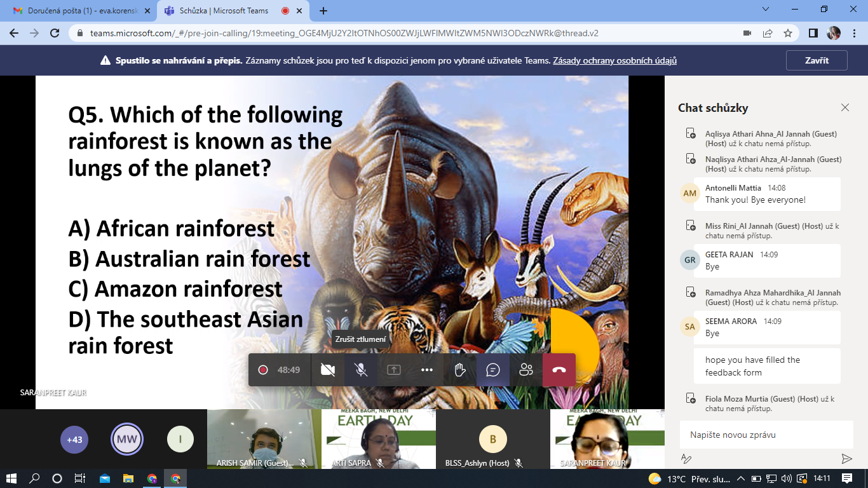Click the new message input field
The image size is (868, 488).
766,435
